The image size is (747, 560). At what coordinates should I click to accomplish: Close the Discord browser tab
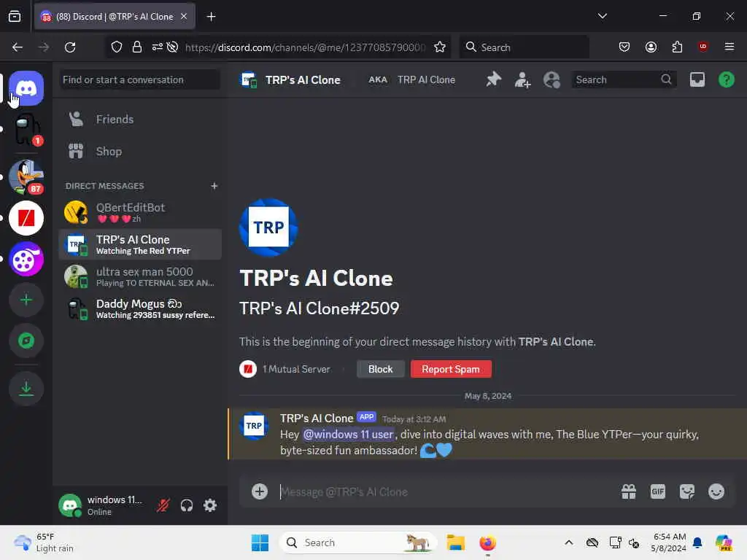[184, 17]
